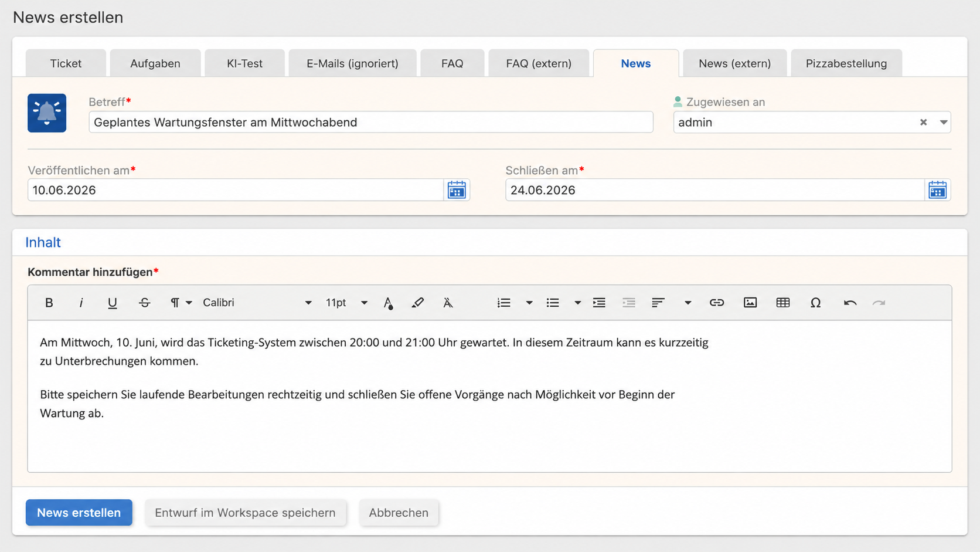
Task: Open the Calibri font family dropdown
Action: click(257, 303)
